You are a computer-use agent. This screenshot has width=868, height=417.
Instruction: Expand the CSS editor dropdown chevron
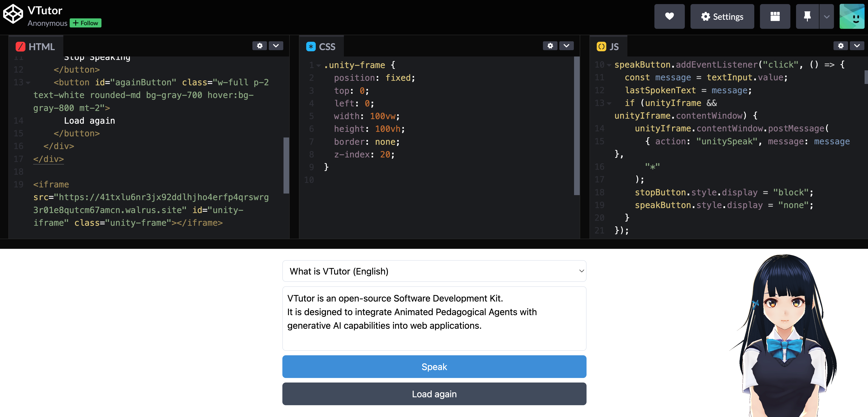(x=566, y=46)
